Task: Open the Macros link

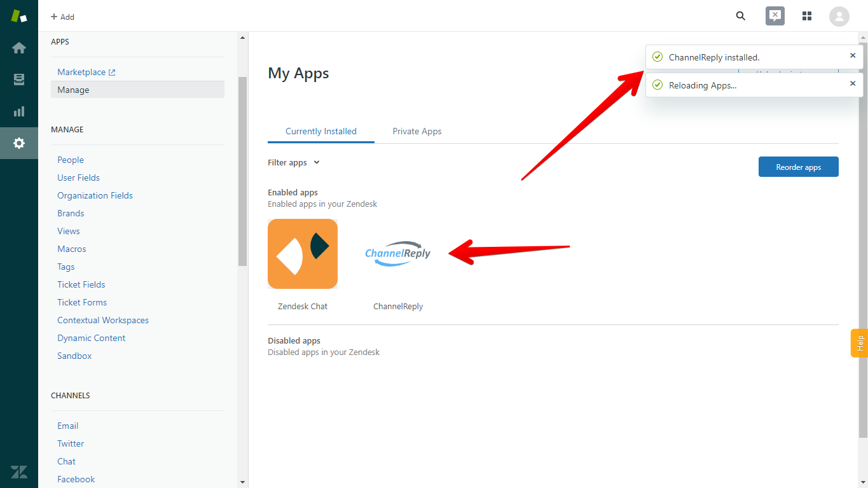Action: pyautogui.click(x=72, y=249)
